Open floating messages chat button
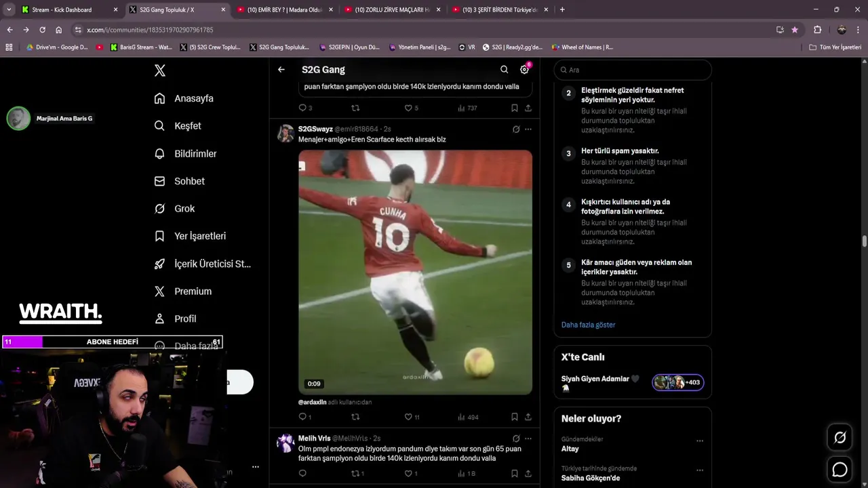Screen dimensions: 868x488 click(840, 469)
